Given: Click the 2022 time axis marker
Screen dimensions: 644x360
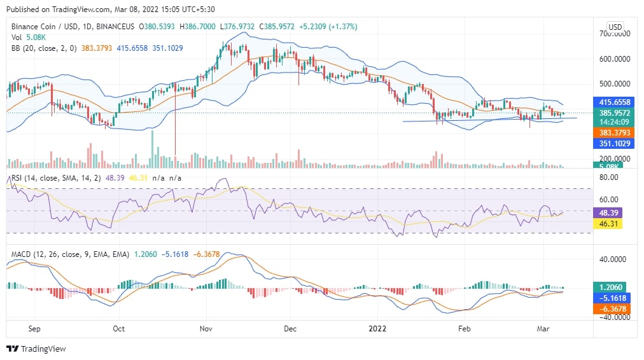Looking at the screenshot, I should point(377,329).
